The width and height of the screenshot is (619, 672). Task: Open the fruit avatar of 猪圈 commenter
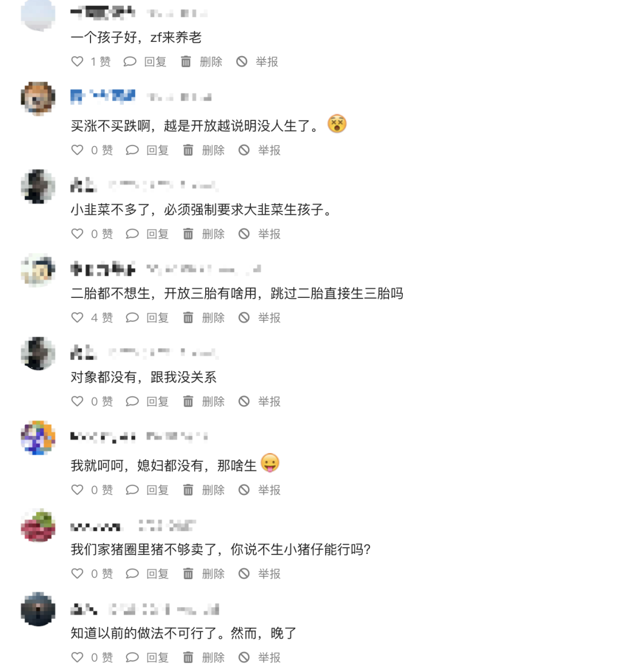(38, 525)
